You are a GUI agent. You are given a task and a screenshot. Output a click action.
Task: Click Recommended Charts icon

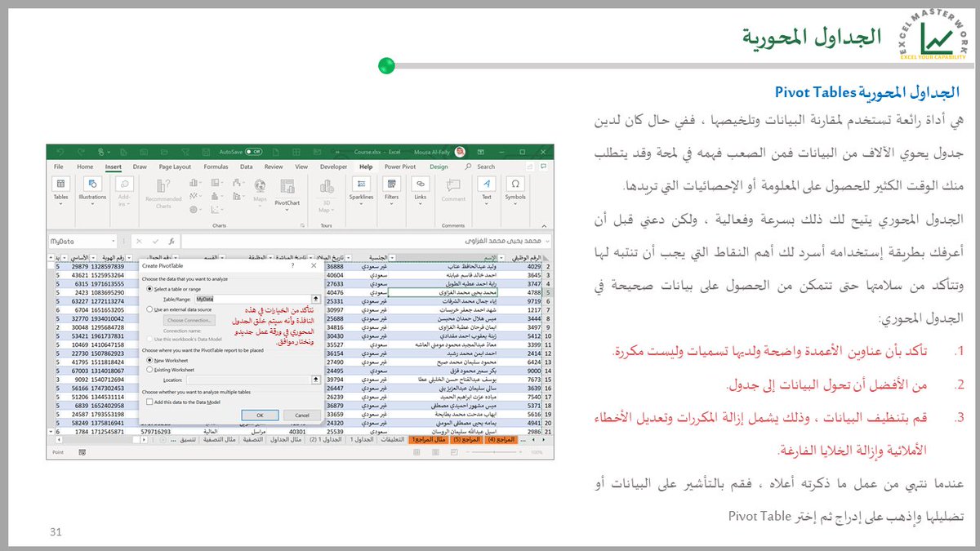163,193
